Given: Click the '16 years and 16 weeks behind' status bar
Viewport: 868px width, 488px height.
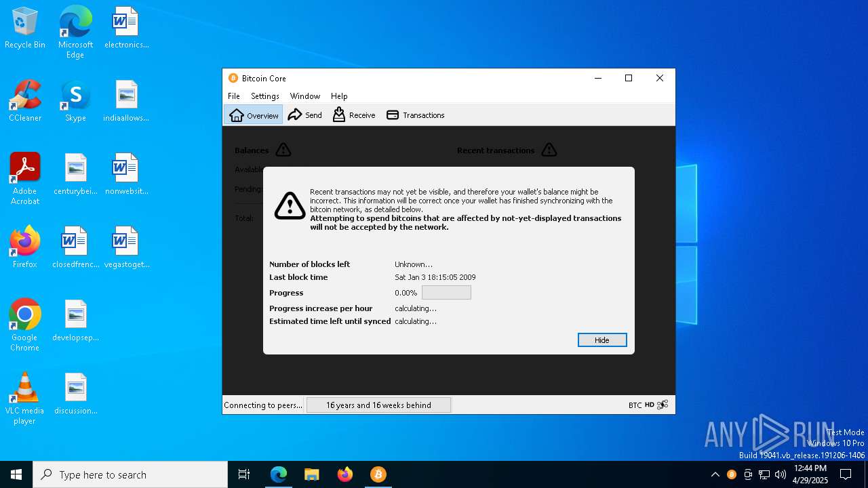Looking at the screenshot, I should [x=378, y=405].
